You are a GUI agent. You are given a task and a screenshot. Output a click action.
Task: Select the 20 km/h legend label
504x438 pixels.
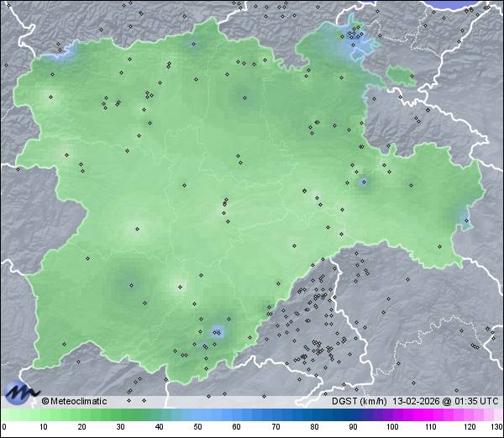82,427
